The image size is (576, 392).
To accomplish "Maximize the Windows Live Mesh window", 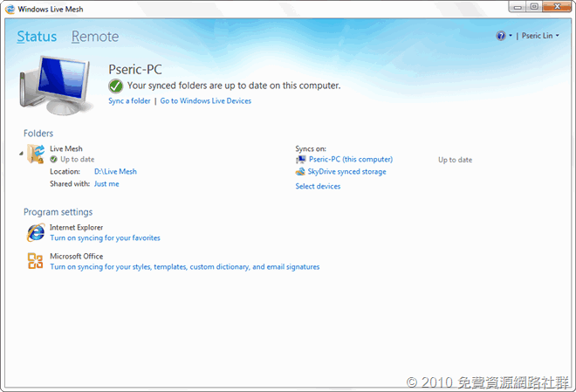I will coord(534,7).
